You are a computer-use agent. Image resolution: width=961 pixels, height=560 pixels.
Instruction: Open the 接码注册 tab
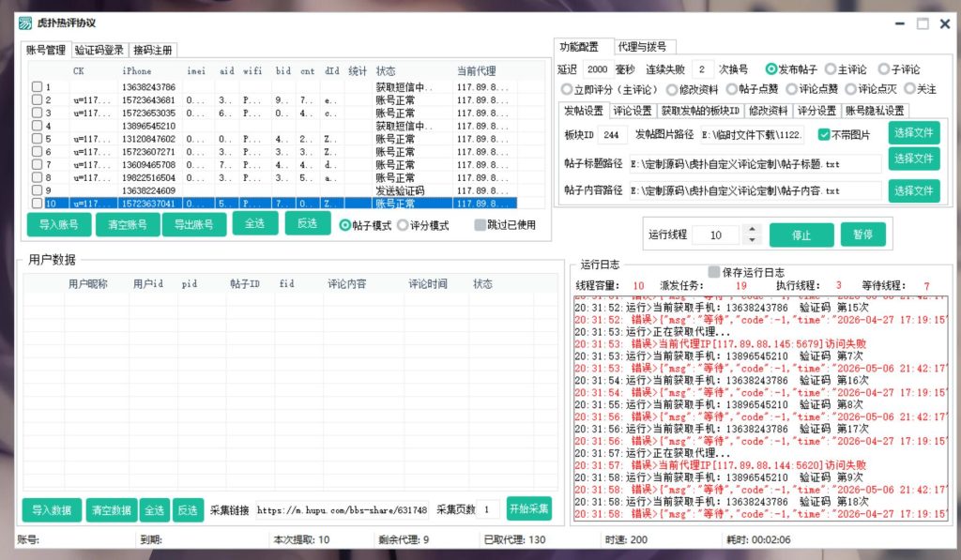pyautogui.click(x=153, y=50)
